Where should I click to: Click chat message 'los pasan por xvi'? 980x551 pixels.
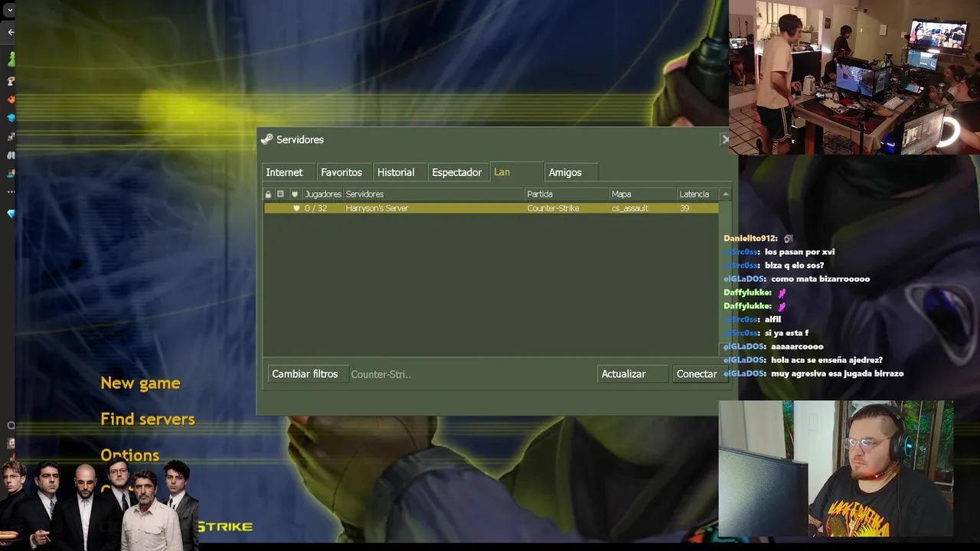tap(799, 252)
